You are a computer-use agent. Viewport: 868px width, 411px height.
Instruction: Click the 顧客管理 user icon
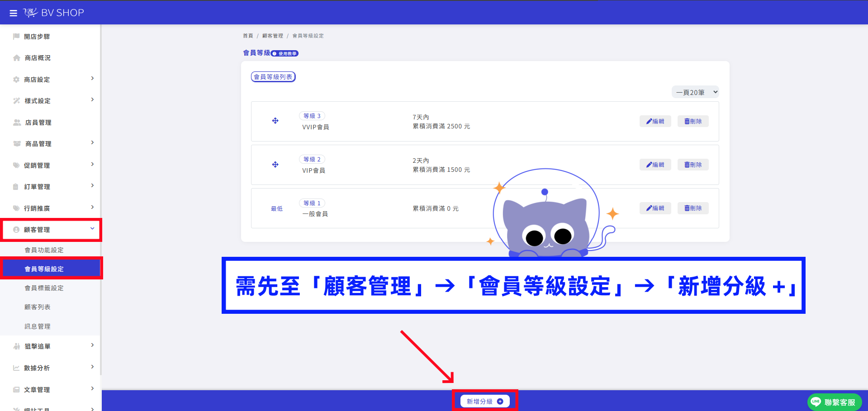(x=16, y=230)
